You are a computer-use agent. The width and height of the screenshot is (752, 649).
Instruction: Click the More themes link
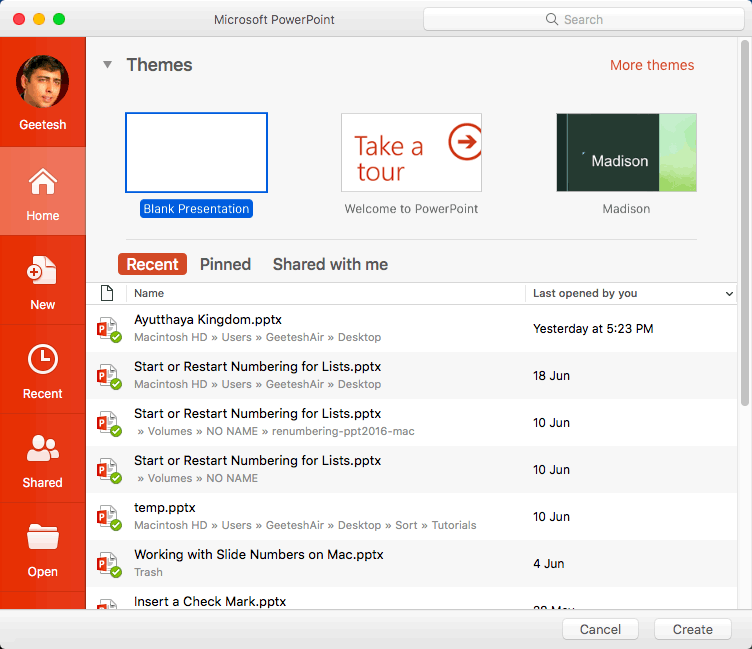pyautogui.click(x=651, y=65)
